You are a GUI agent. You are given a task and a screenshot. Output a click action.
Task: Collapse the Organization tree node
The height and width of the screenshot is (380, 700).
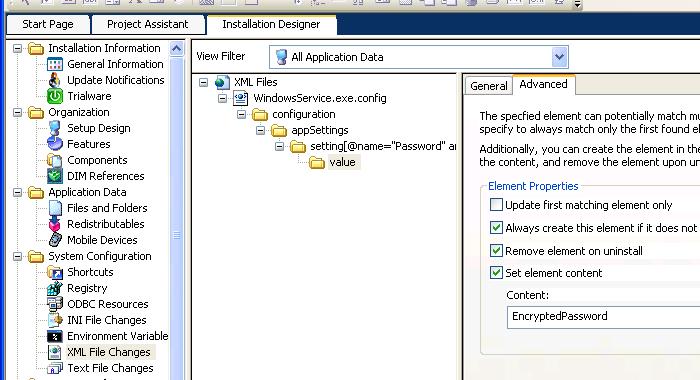click(x=17, y=113)
